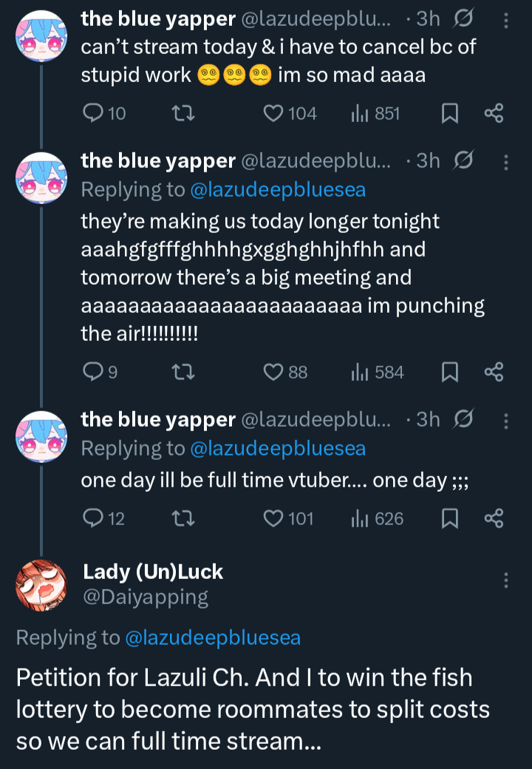Open Lady (Un)Luck's profile avatar

point(42,585)
